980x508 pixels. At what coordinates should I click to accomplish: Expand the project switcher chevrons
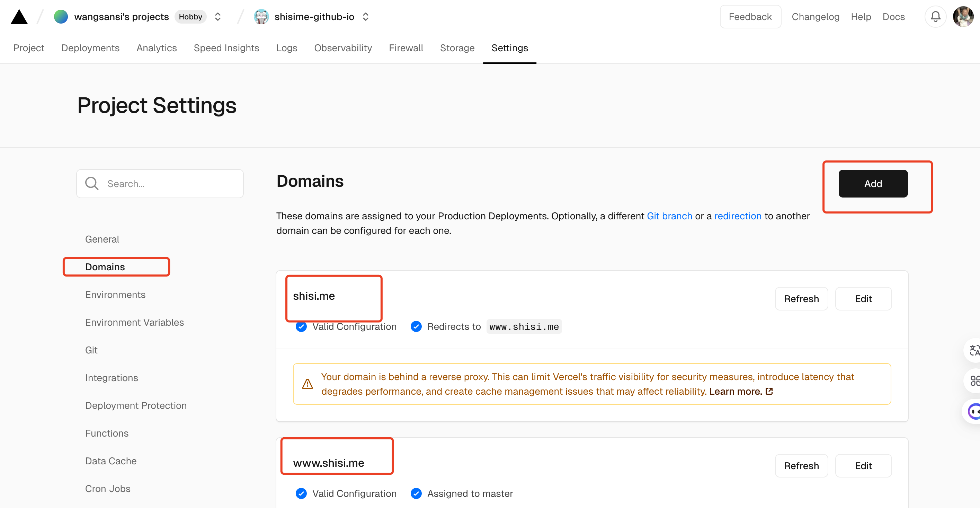(x=366, y=17)
